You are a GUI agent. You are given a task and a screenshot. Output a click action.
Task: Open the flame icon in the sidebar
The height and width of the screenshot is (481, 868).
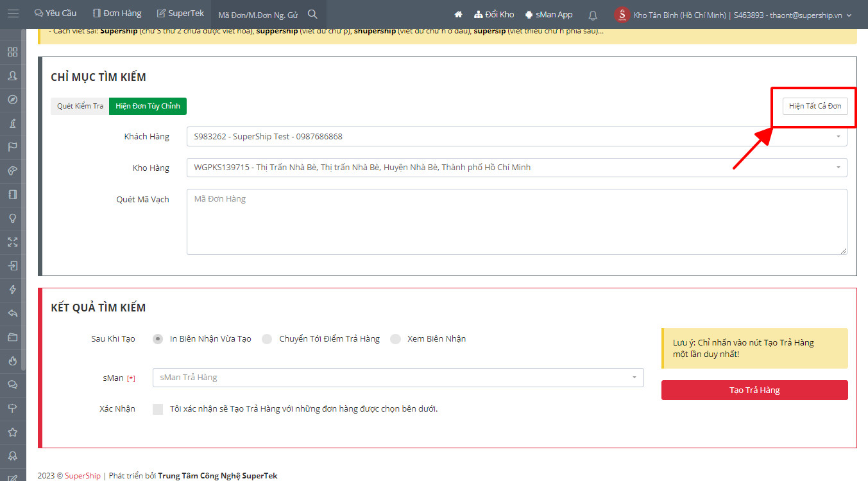click(12, 361)
